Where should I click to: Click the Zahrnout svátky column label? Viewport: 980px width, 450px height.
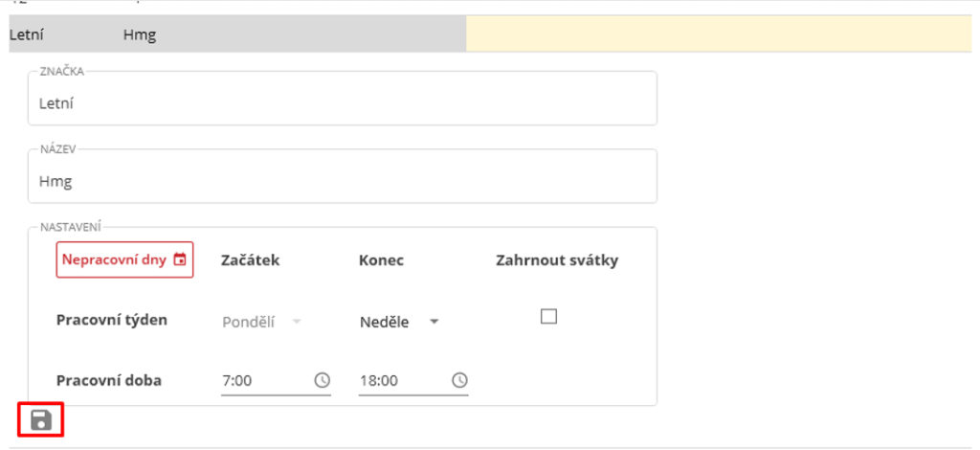[556, 260]
